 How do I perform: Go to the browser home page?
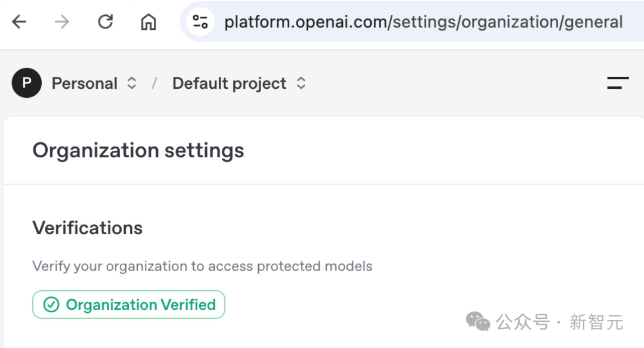[x=148, y=23]
